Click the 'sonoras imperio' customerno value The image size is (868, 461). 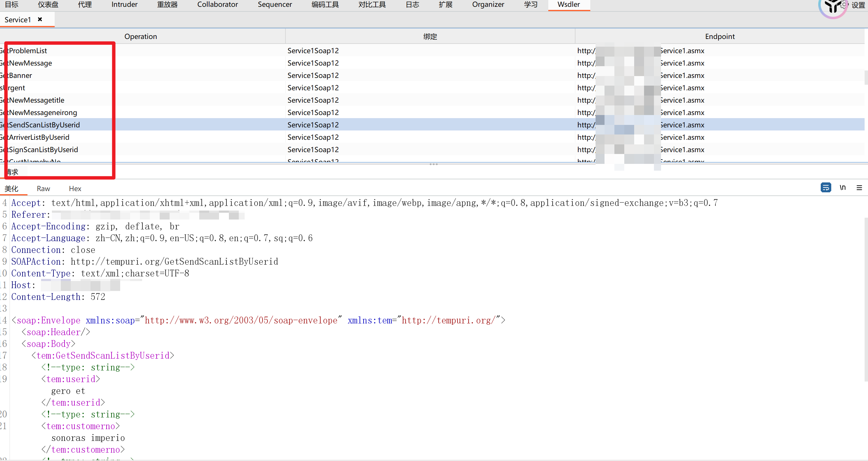88,438
